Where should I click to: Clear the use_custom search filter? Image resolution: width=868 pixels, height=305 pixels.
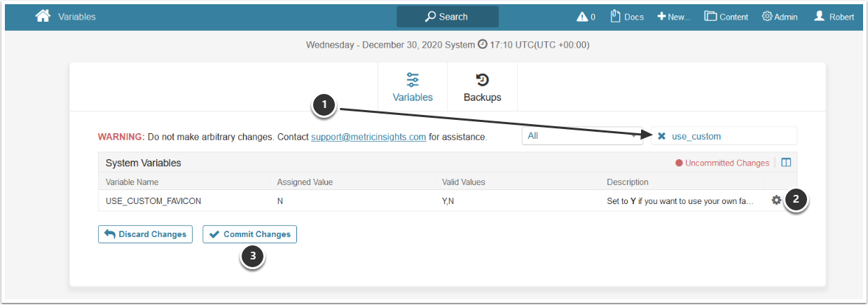click(x=661, y=136)
